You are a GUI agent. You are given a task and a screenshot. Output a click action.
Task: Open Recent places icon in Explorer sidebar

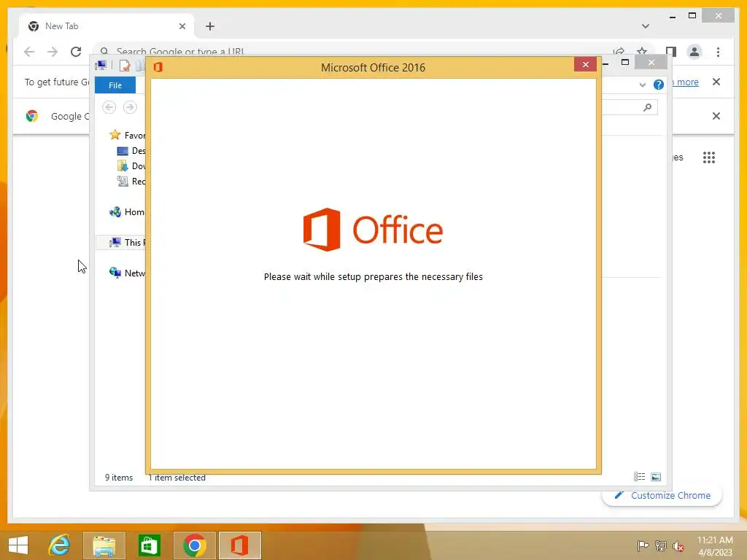[123, 181]
